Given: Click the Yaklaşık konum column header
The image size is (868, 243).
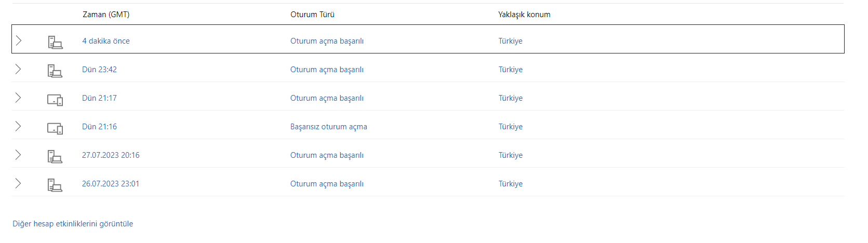Looking at the screenshot, I should [524, 15].
